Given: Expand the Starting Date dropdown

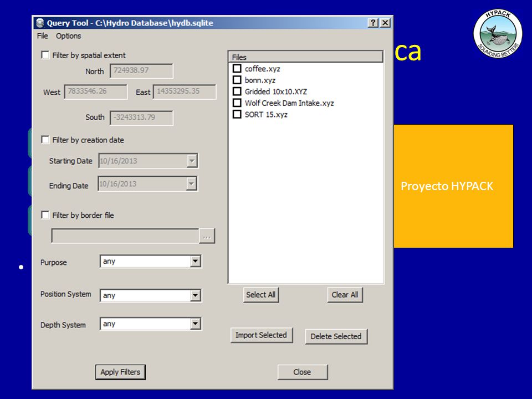Looking at the screenshot, I should pyautogui.click(x=192, y=161).
